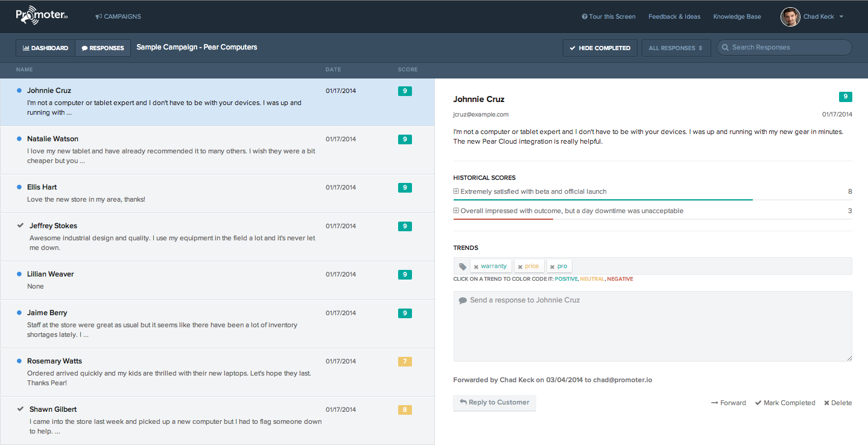
Task: Click the completed checkmark beside Jeffrey Stokes
Action: tap(21, 225)
